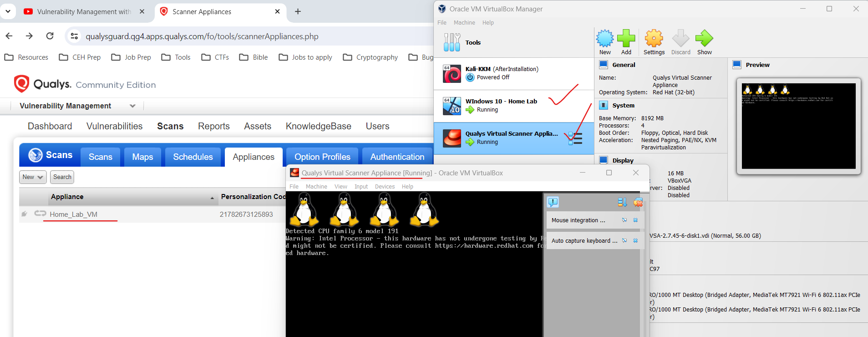Click the Display section icon
This screenshot has height=337, width=868.
[604, 160]
